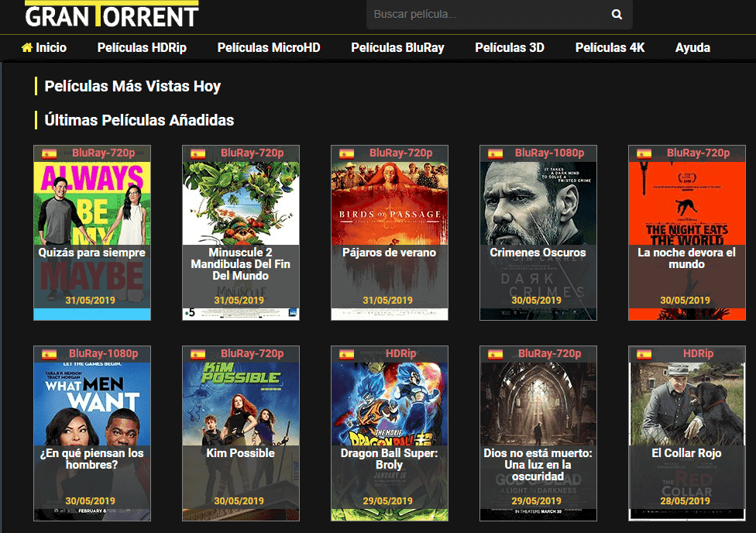Click the Películas Más Vistas Hoy heading

(132, 86)
